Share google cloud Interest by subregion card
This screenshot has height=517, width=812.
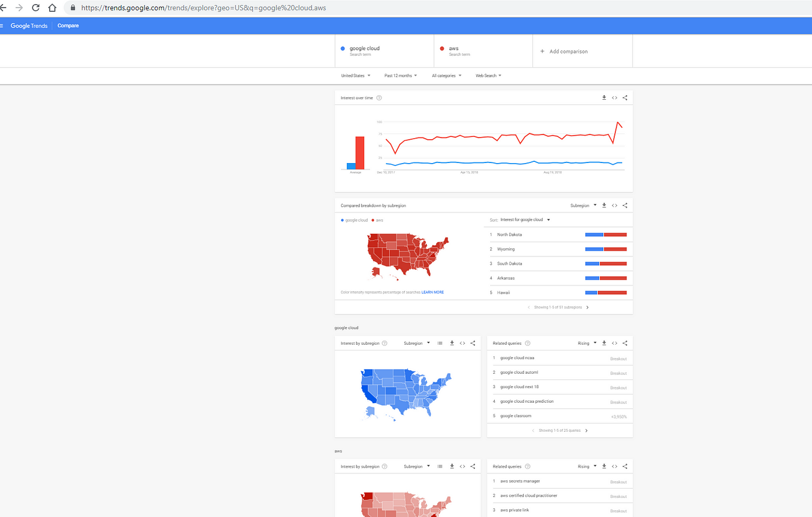tap(473, 343)
